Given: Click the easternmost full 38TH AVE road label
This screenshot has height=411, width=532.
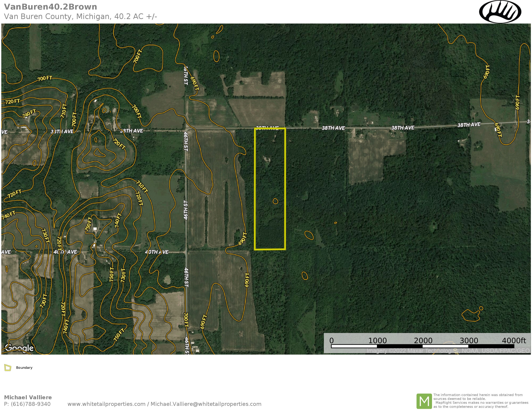Looking at the screenshot, I should pos(469,125).
